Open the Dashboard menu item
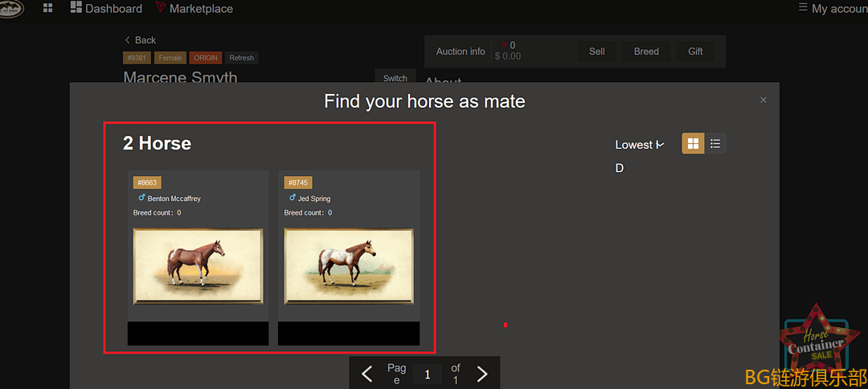The width and height of the screenshot is (868, 389). click(x=106, y=8)
